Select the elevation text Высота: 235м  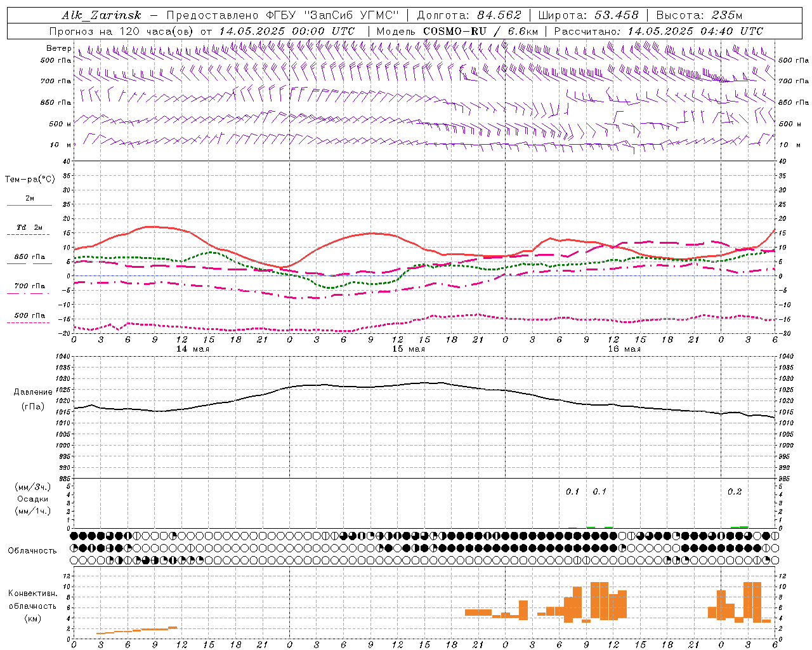pyautogui.click(x=699, y=15)
